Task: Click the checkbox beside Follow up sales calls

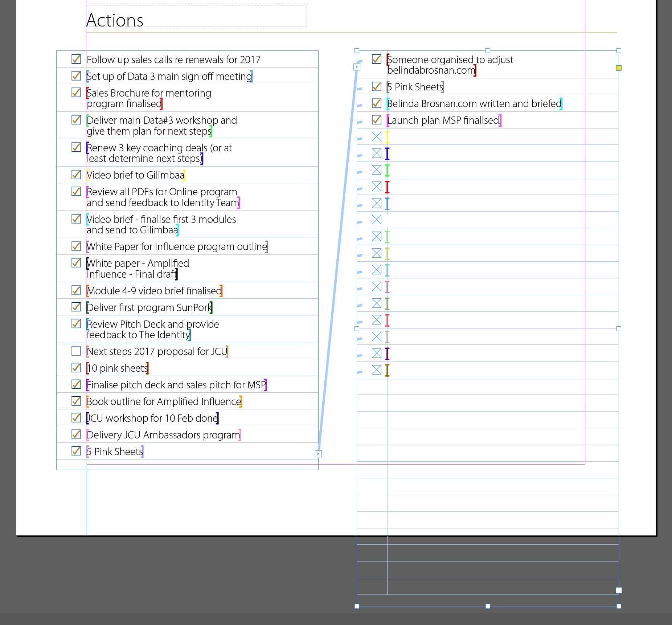Action: (76, 59)
